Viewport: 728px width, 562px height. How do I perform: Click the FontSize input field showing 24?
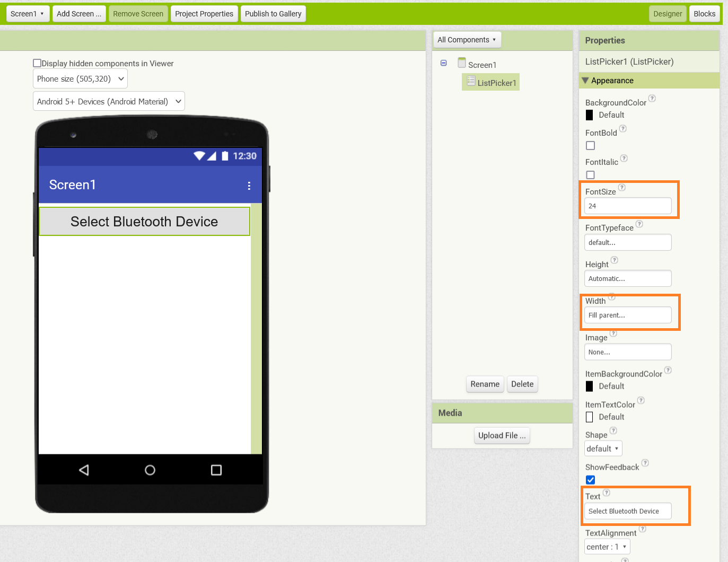[628, 206]
